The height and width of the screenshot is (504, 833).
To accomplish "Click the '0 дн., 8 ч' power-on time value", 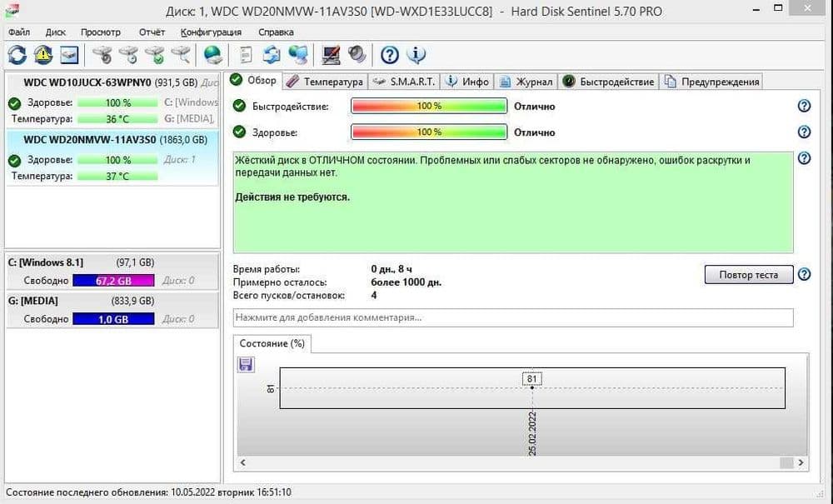I will click(391, 269).
